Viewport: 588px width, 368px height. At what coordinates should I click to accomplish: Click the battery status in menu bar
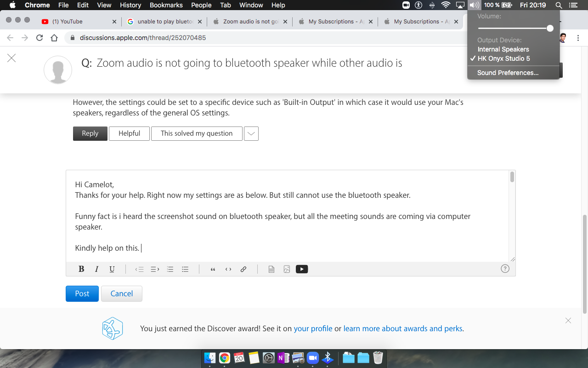click(498, 5)
